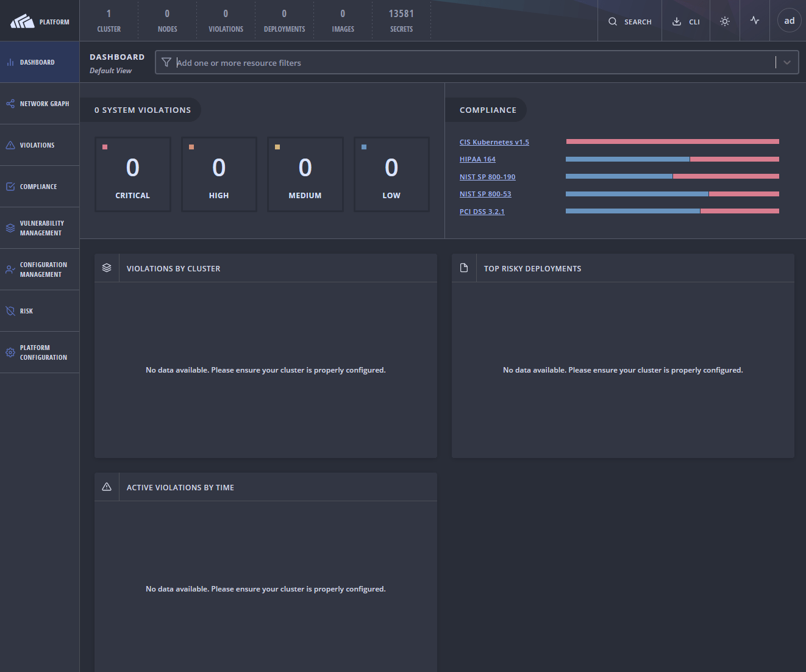Click the Medium violations tile
The image size is (806, 672).
point(305,174)
